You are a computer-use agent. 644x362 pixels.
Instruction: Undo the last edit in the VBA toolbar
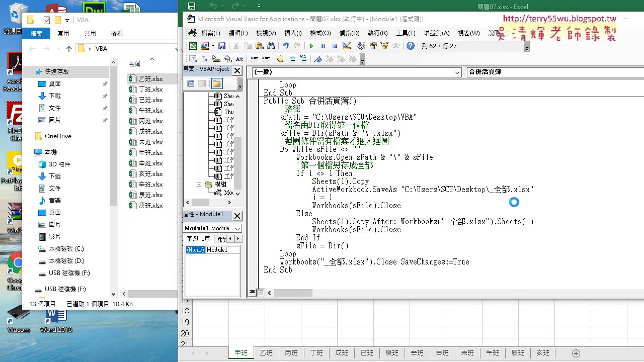pyautogui.click(x=285, y=46)
